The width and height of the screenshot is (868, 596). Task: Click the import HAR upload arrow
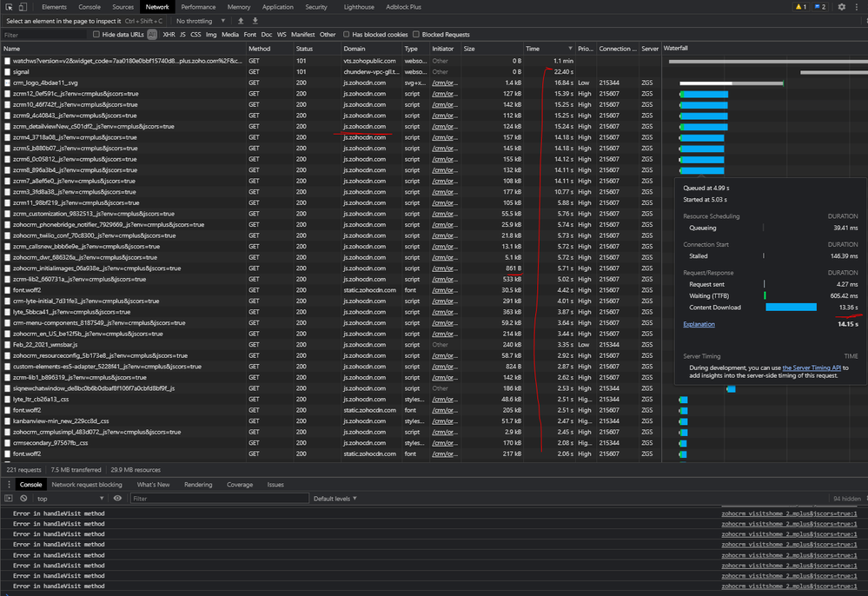(x=242, y=21)
